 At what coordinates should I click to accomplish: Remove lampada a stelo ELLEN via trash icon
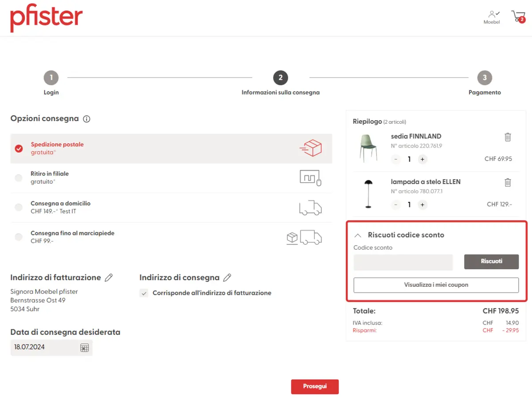tap(508, 182)
